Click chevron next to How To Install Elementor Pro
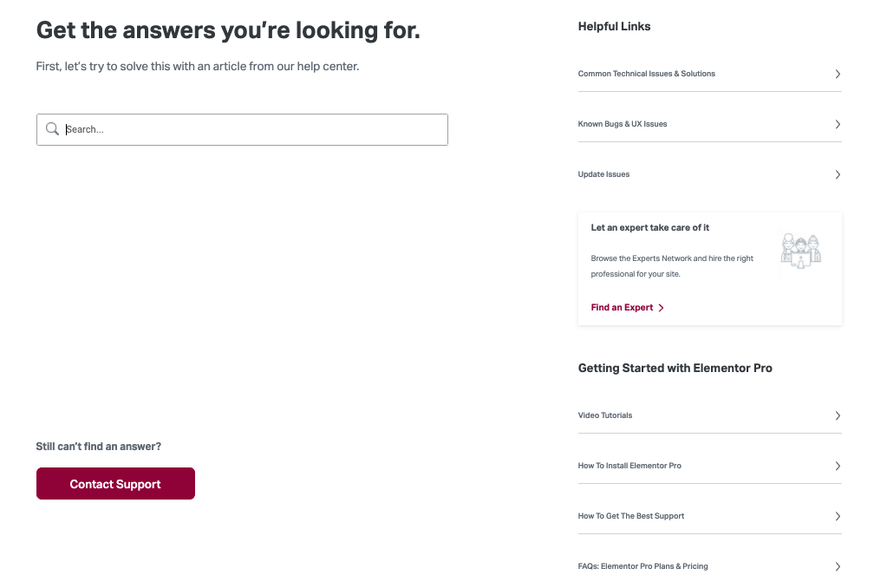The height and width of the screenshot is (588, 874). (838, 466)
